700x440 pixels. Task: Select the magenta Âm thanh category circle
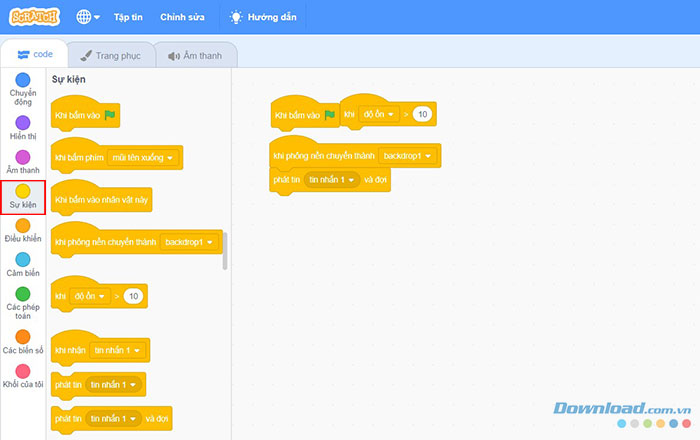tap(22, 156)
